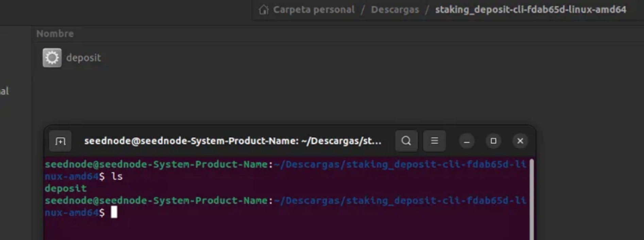644x240 pixels.
Task: Go to the Carpeta personal breadcrumb
Action: pos(313,10)
